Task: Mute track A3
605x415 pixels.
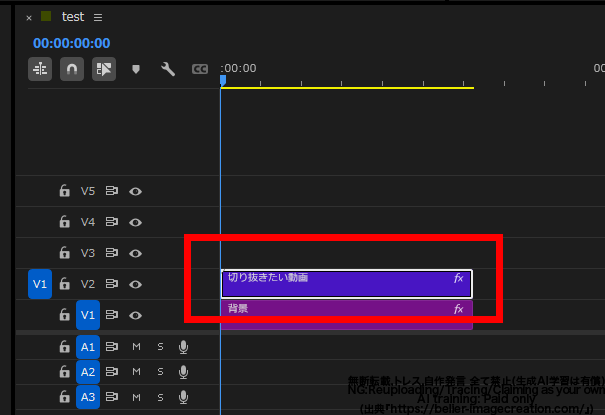Action: tap(136, 397)
